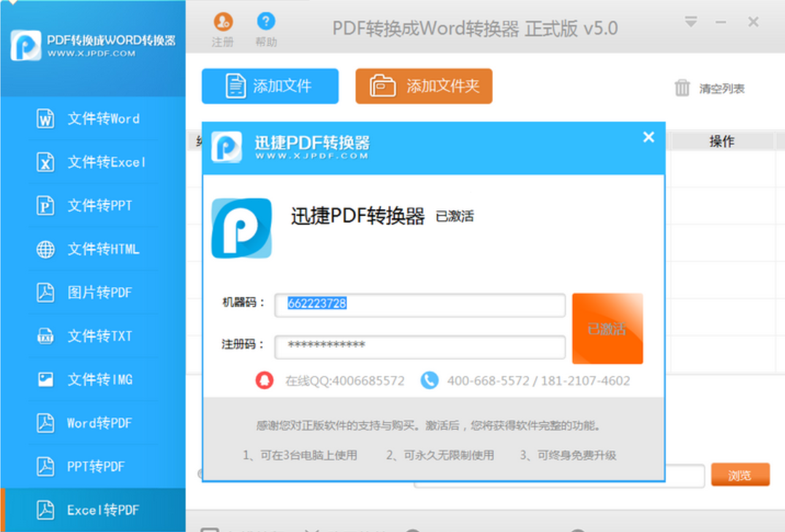Click the phone number 400-668-5572 text
The width and height of the screenshot is (785, 532).
coord(488,381)
